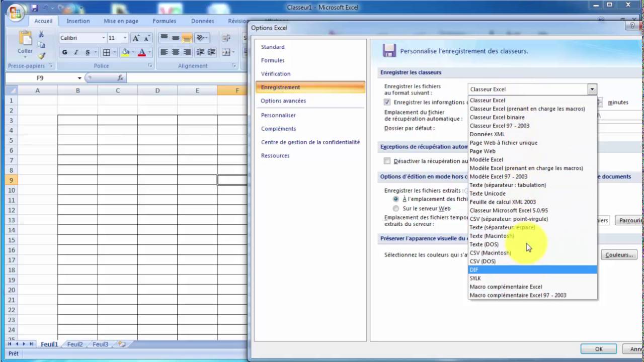Select 'À l'emplacement des fichiers' radio button
This screenshot has width=644, height=362.
(x=396, y=199)
